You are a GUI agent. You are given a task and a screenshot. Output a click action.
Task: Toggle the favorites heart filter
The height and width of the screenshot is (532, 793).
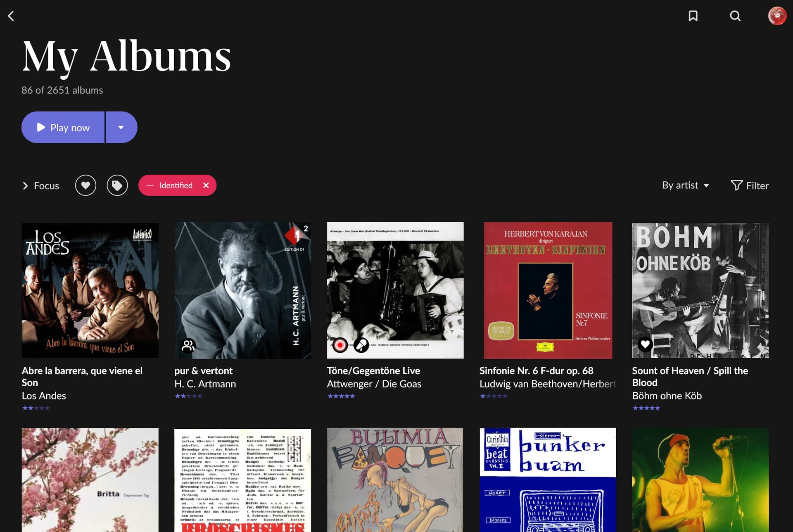[85, 185]
